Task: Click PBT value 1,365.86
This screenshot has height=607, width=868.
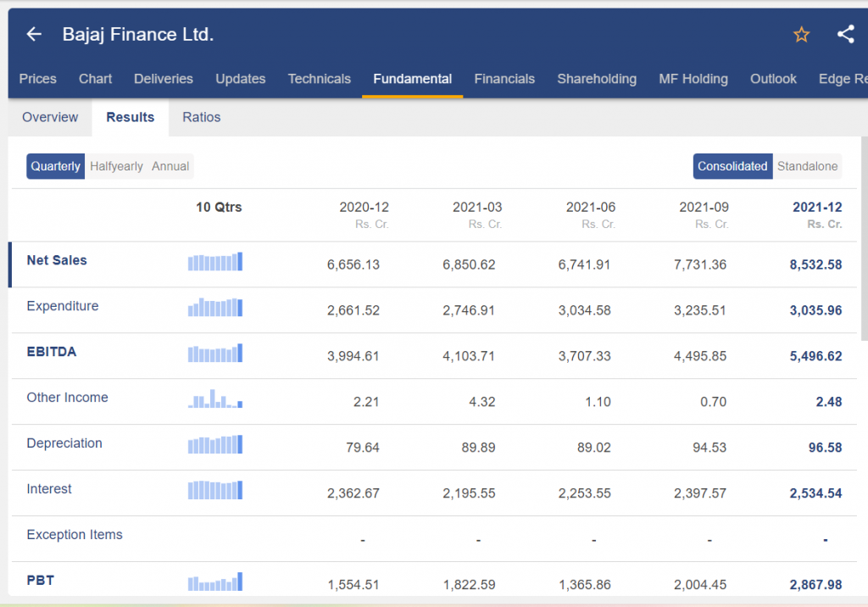Action: (585, 584)
